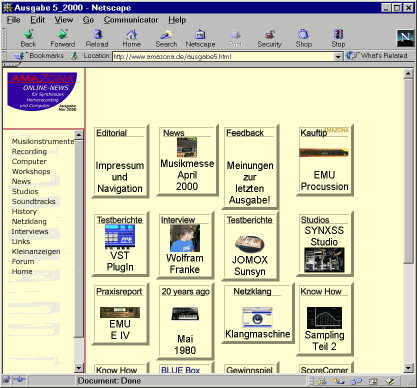Open the Communicator menu
Screen dimensions: 417x388
point(131,20)
